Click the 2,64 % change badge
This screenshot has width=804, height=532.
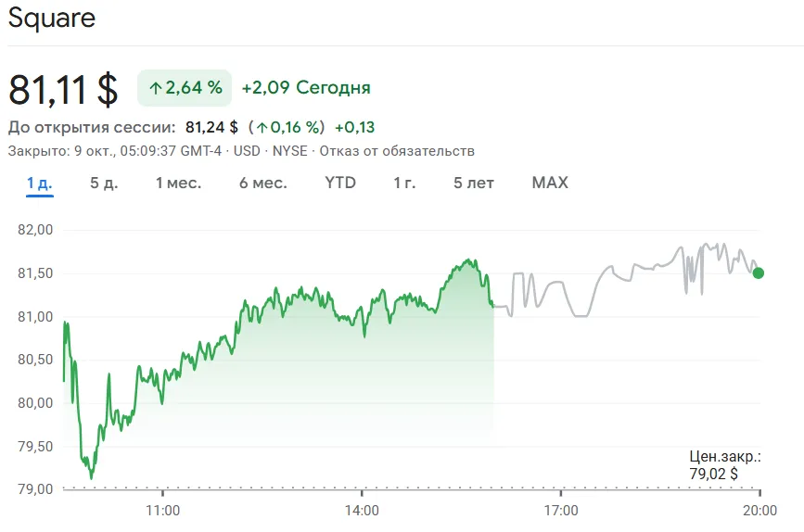tap(185, 88)
